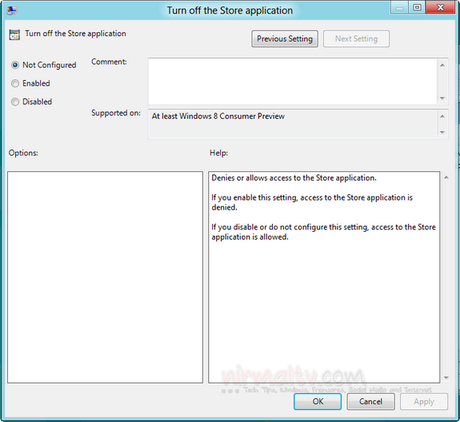This screenshot has height=422, width=460.
Task: Click the 'At least Windows 8 Consumer Preview' text
Action: pyautogui.click(x=218, y=116)
